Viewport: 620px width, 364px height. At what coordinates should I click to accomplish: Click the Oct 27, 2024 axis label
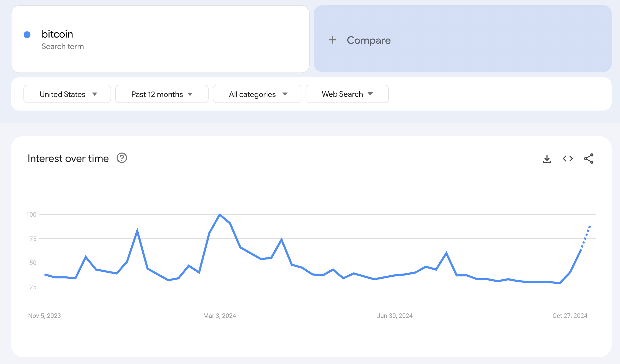pos(570,316)
